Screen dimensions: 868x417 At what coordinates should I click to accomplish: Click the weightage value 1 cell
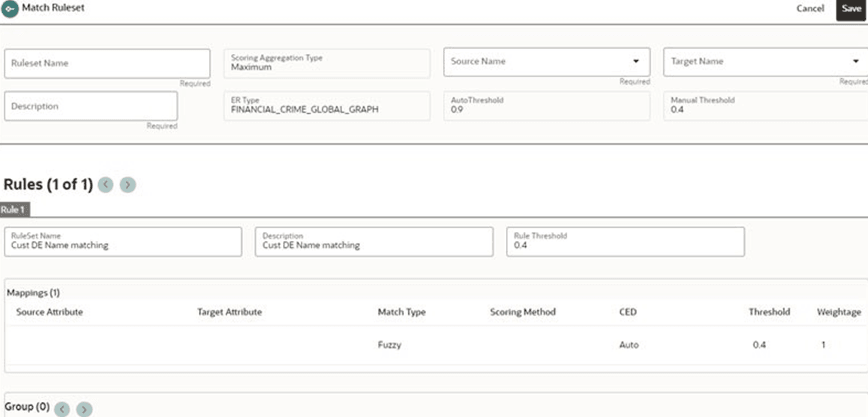tap(823, 345)
